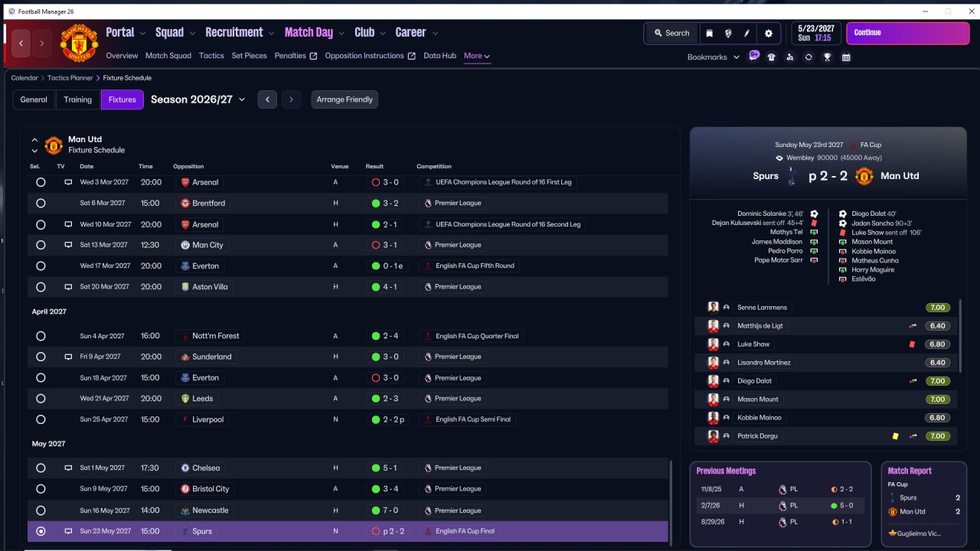Open the Tactics submenu item
Screen dimensions: 980x551
coord(211,56)
